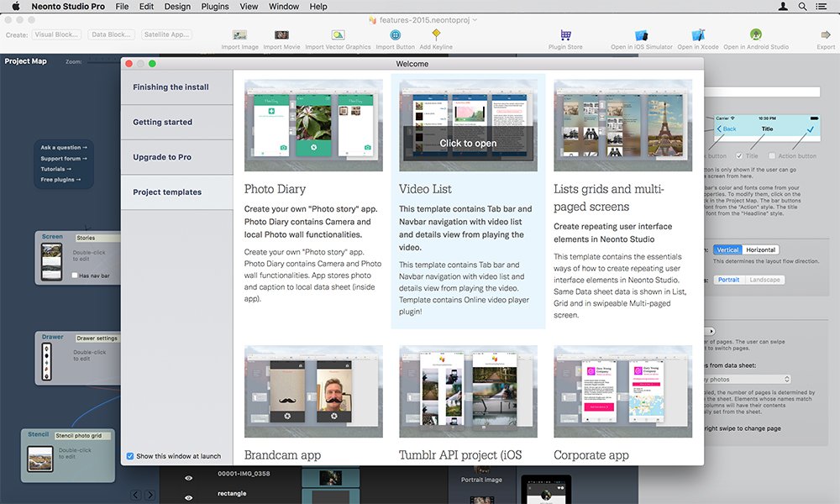
Task: Click the Stencil block photo thumbnail
Action: (40, 459)
